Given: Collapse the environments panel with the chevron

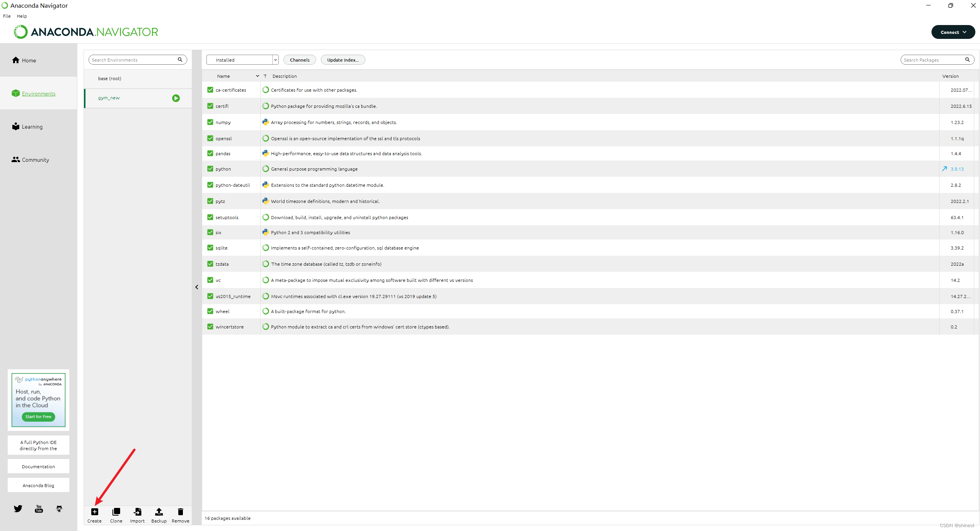Looking at the screenshot, I should (x=197, y=287).
